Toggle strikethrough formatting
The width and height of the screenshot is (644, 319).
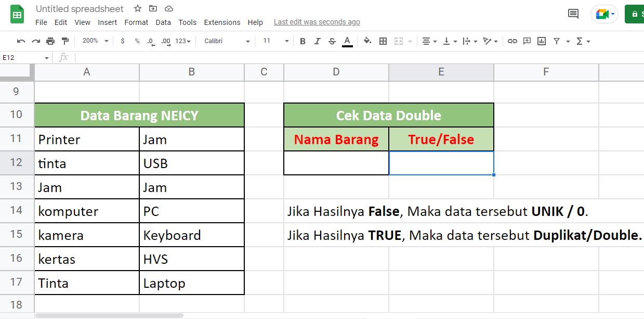point(332,41)
